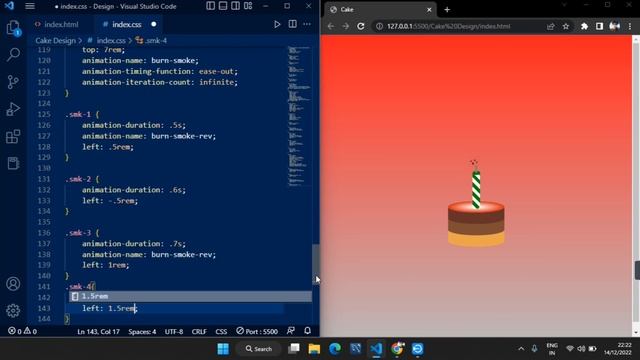
Task: Open VS Code notifications bell
Action: [307, 331]
